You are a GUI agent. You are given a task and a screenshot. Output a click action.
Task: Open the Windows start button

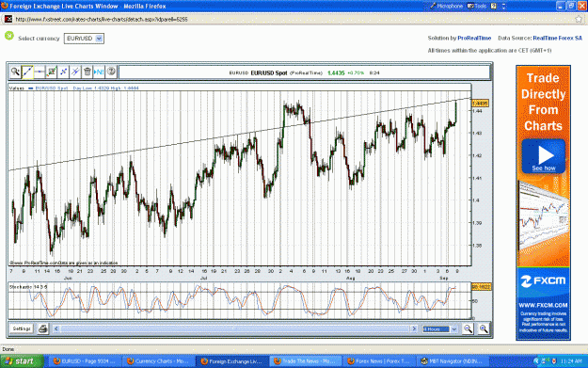pos(22,361)
